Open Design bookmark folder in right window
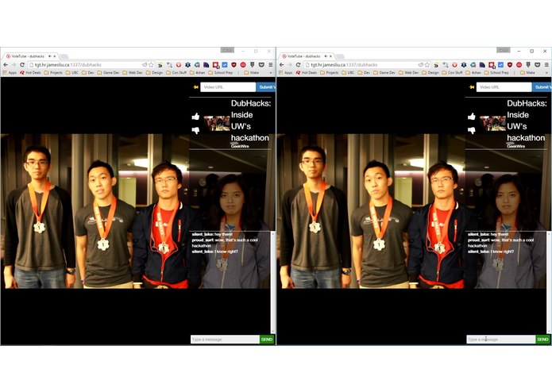Viewport: 552px width, 392px height. click(x=430, y=72)
